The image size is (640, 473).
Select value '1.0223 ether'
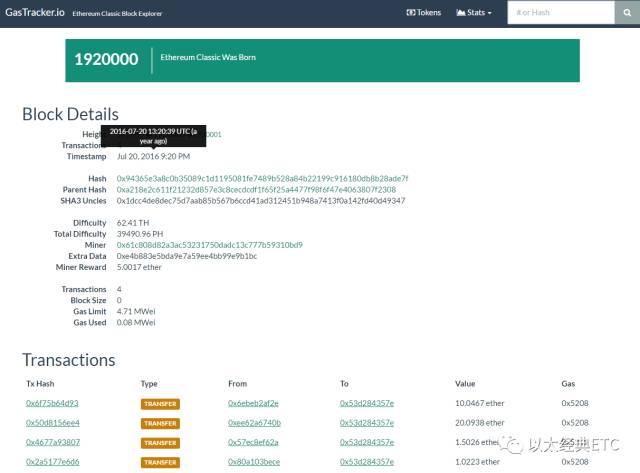point(477,462)
